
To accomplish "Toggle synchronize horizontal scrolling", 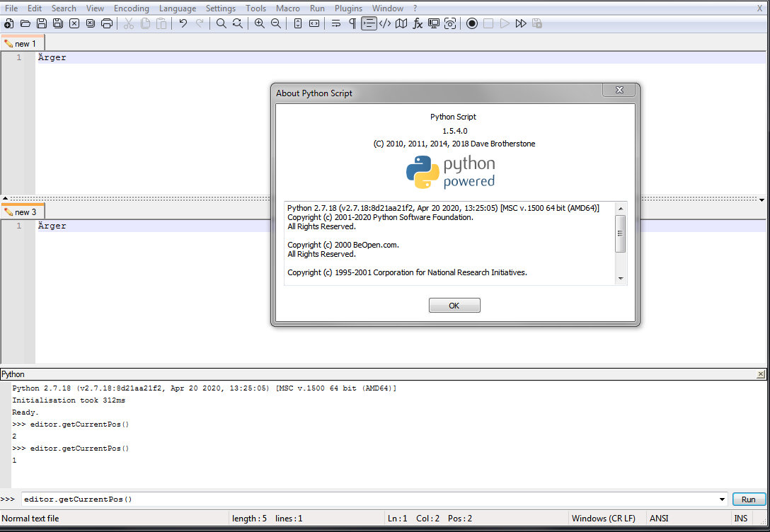I will 314,23.
